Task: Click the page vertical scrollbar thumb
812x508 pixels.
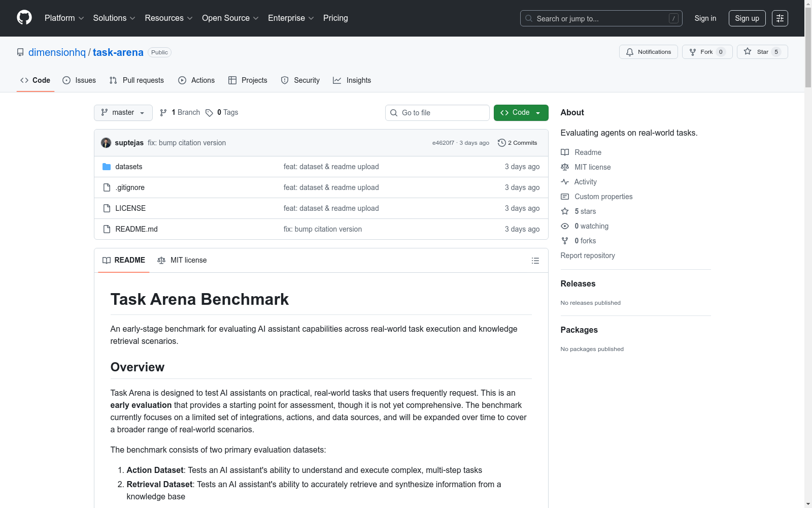Action: point(808,47)
